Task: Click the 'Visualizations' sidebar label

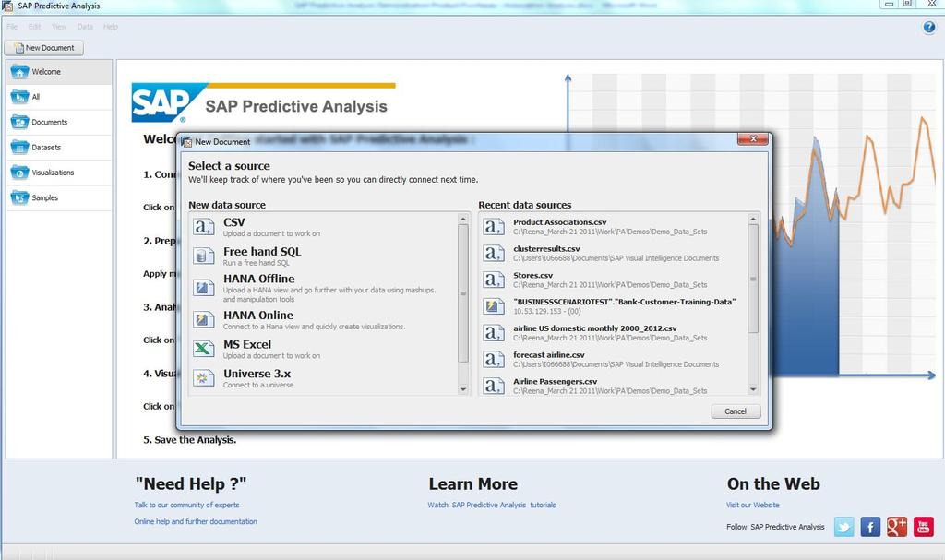Action: click(53, 173)
